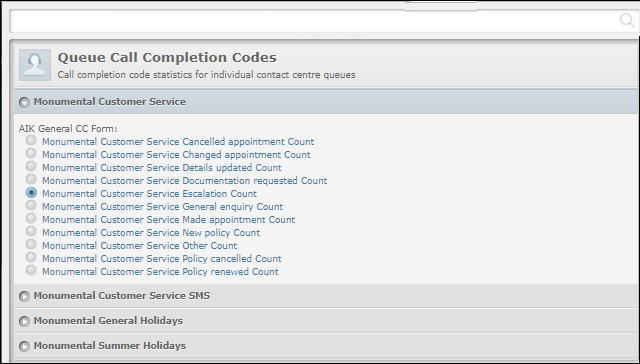
Task: Open the New policy Count link
Action: (x=151, y=233)
